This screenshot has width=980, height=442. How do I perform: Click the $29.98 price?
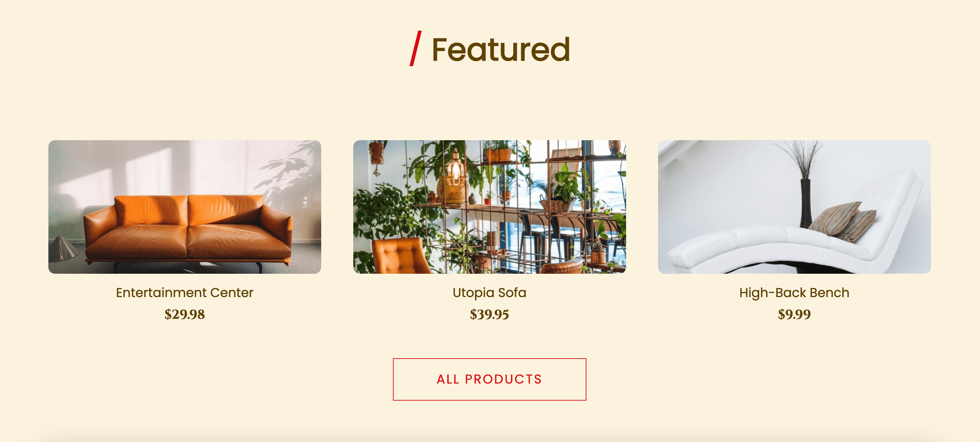(184, 314)
